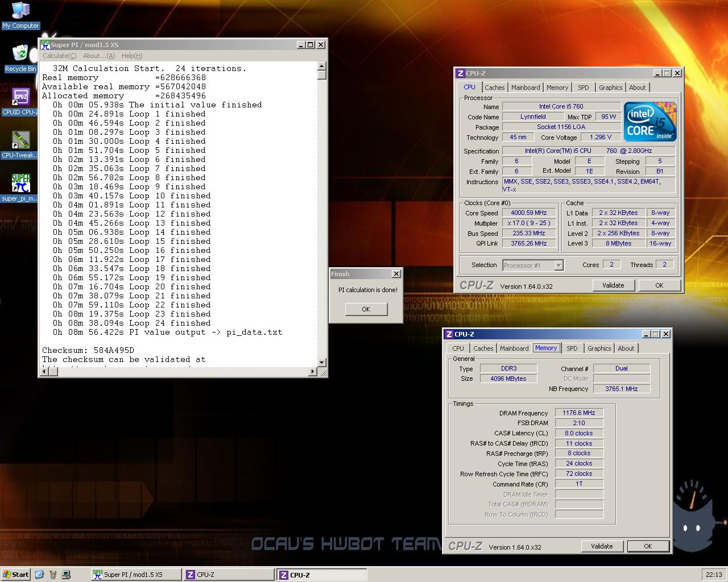This screenshot has width=728, height=582.
Task: Click the Super PI title bar icon
Action: point(45,44)
